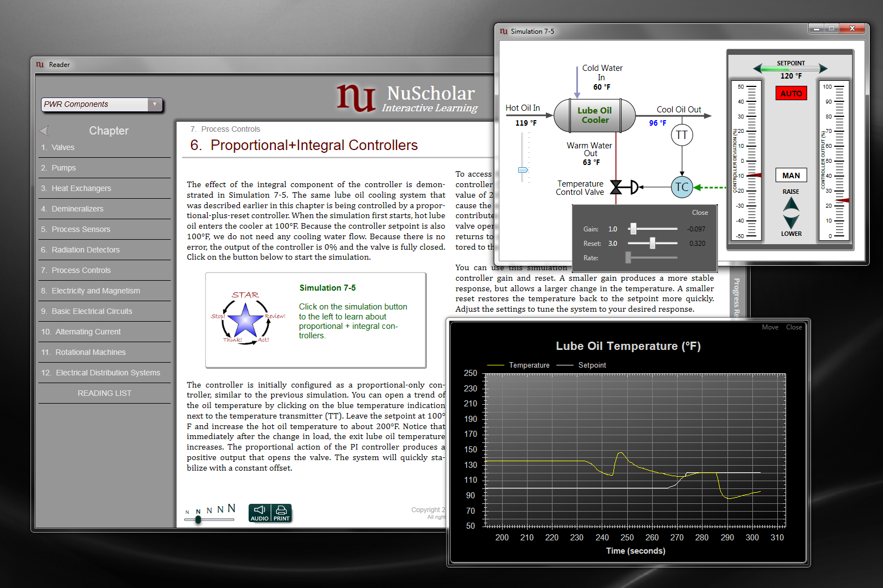The image size is (883, 588).
Task: Click the 63 °F warm water value
Action: 591,162
